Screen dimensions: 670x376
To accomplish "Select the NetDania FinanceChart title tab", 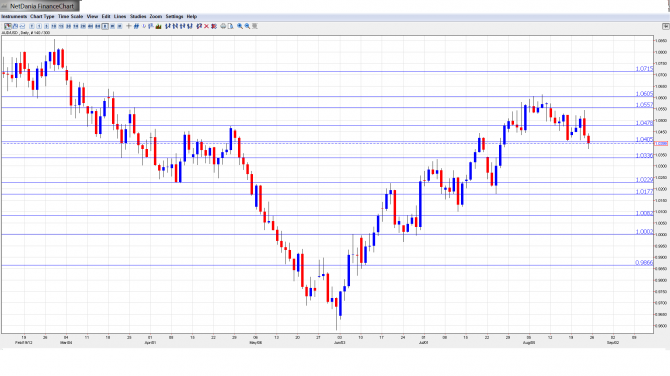I will pos(39,6).
